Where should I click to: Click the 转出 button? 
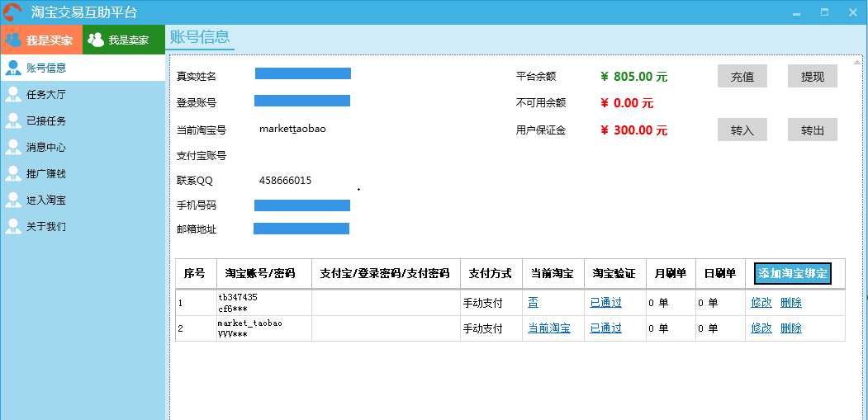[x=813, y=130]
